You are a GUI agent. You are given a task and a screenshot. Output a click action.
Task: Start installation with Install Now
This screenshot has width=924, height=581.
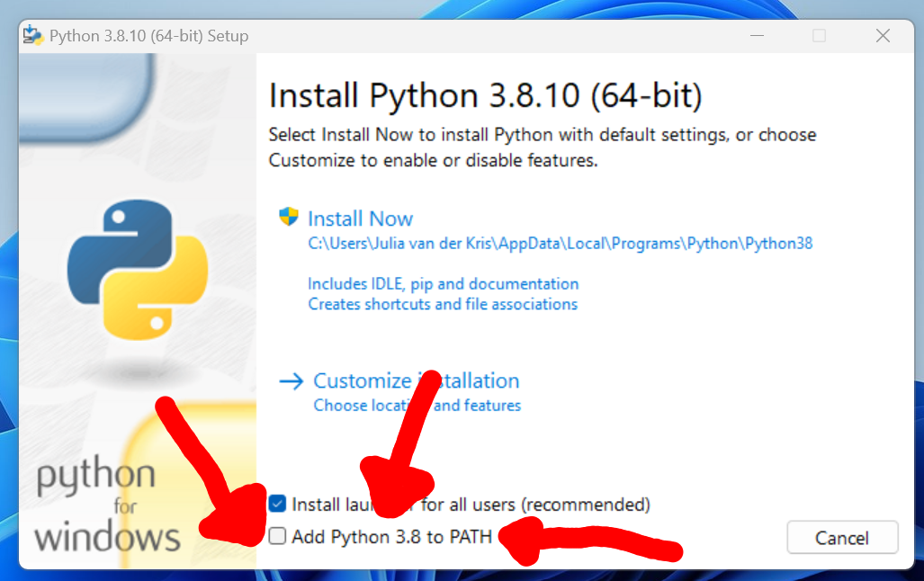(x=360, y=219)
